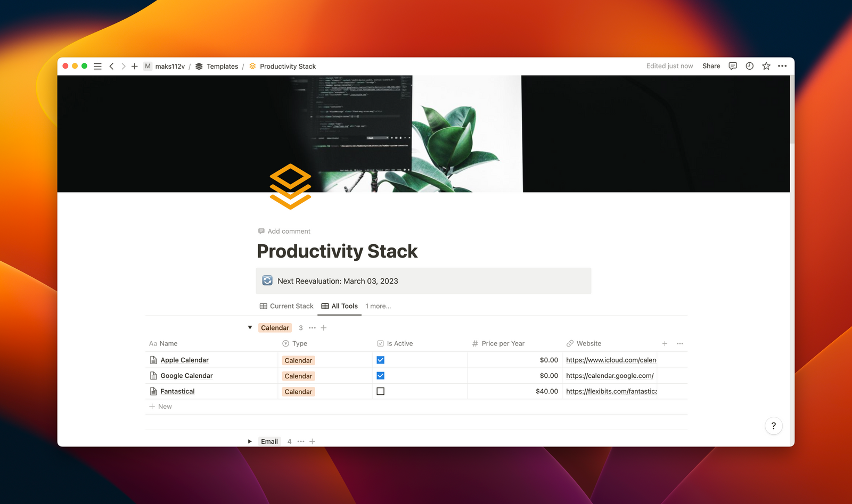Screen dimensions: 852x504
Task: Uncheck Is Active for Apple Calendar
Action: [x=380, y=360]
